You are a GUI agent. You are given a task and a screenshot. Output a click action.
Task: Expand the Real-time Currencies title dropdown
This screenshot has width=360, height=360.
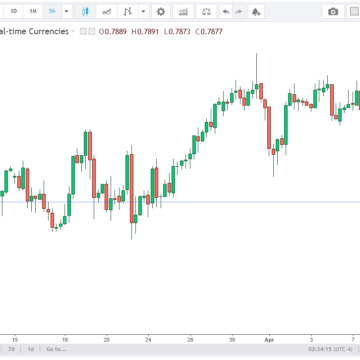[x=72, y=32]
